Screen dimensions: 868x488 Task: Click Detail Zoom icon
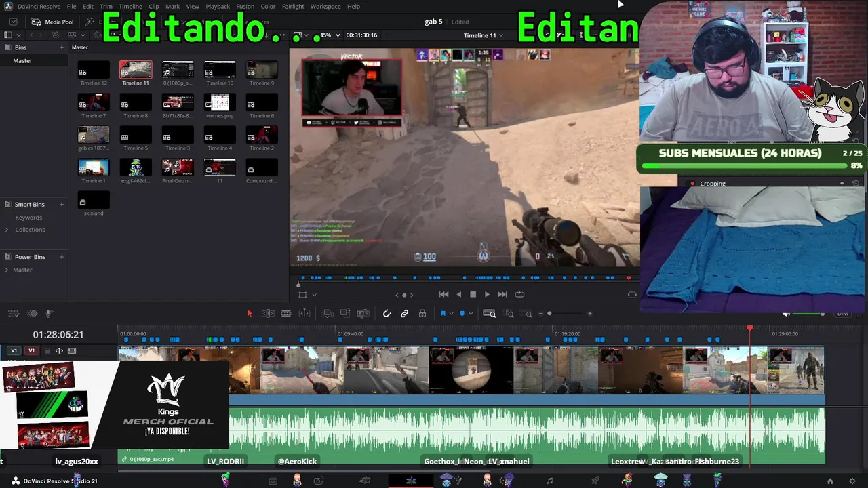coord(509,313)
